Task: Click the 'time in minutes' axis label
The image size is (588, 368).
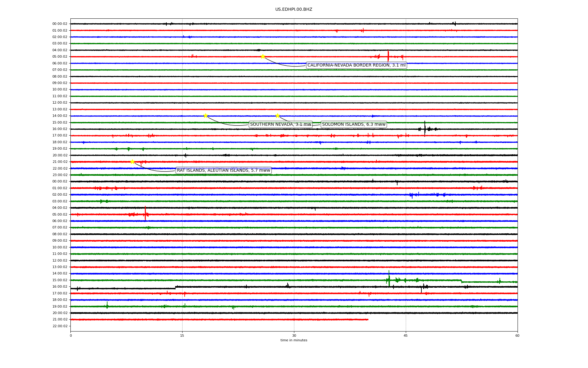Action: pos(294,340)
